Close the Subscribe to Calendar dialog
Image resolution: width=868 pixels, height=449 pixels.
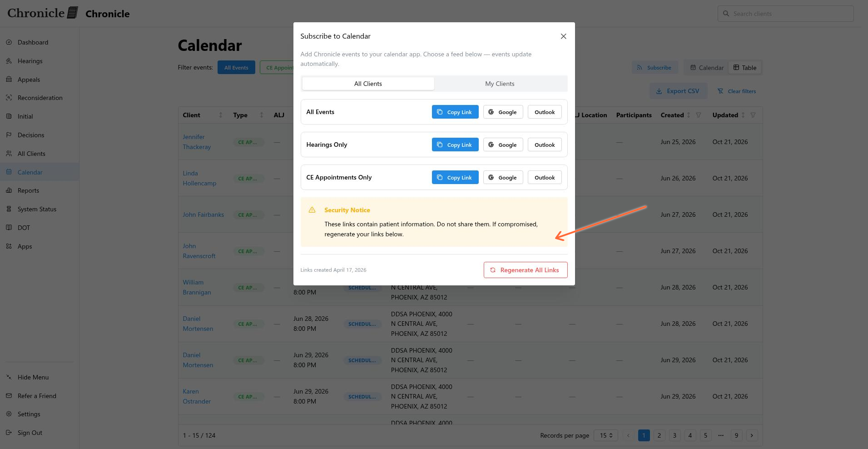pos(563,36)
